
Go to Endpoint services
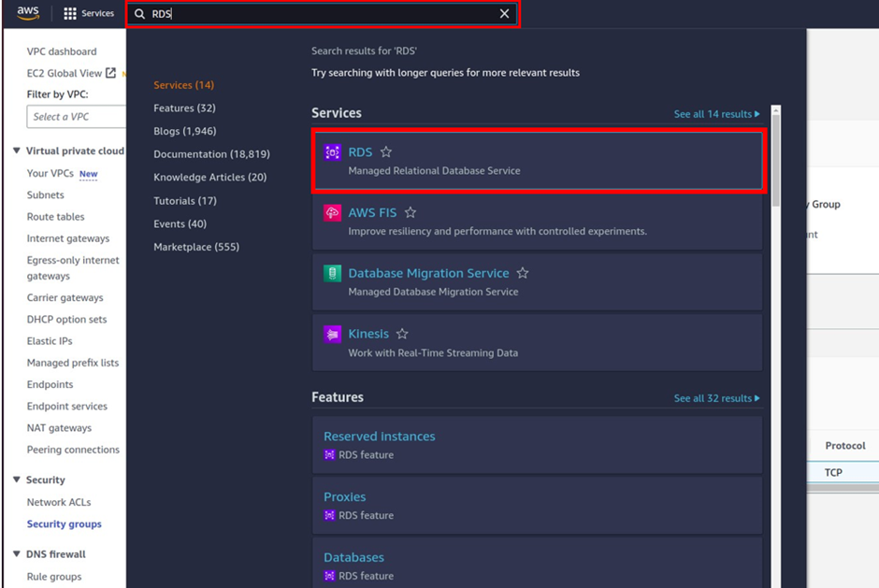(x=67, y=407)
